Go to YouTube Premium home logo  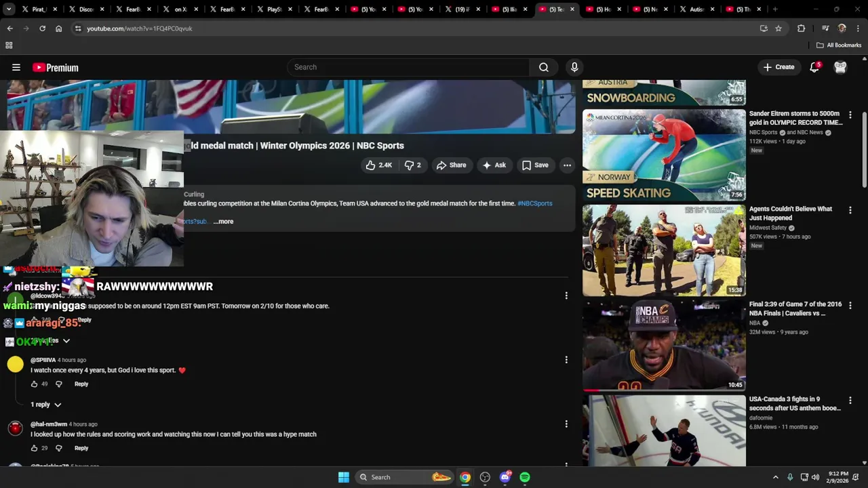coord(56,67)
